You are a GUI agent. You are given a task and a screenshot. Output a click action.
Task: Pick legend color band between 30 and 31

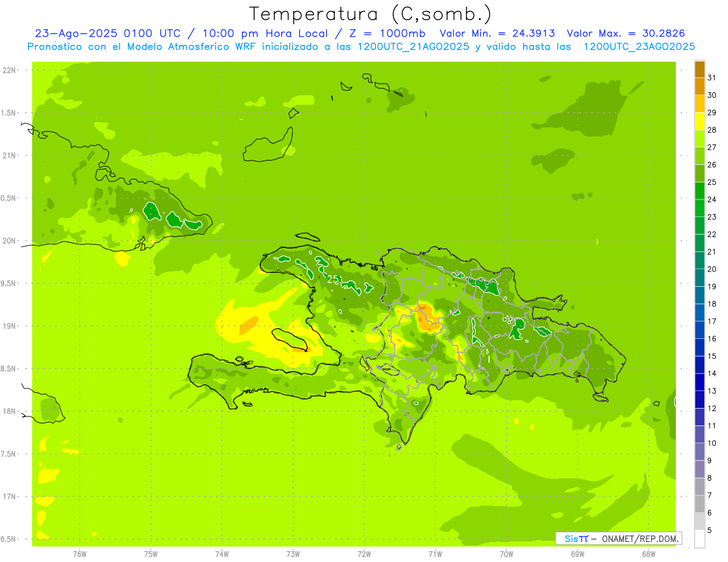point(699,87)
